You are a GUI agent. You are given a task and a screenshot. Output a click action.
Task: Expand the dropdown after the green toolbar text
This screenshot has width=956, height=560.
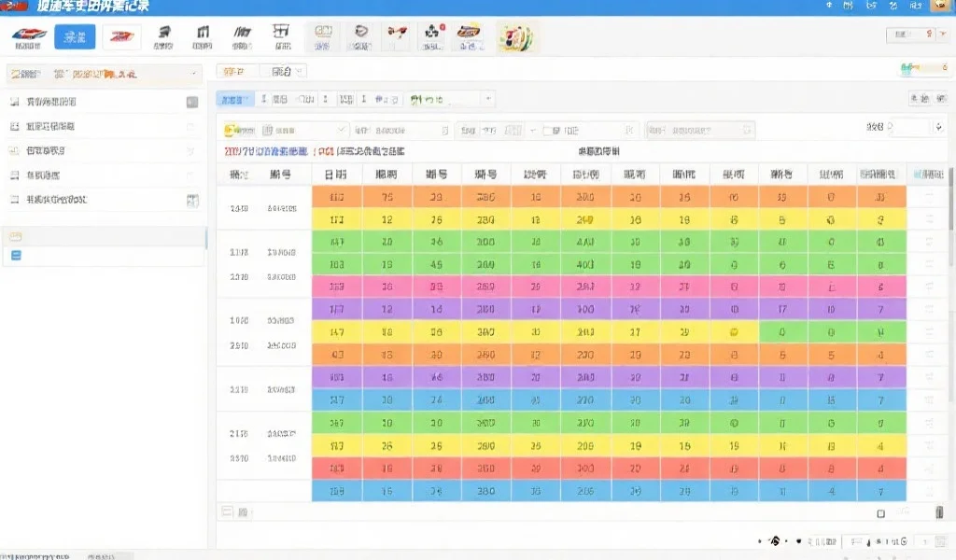click(486, 99)
